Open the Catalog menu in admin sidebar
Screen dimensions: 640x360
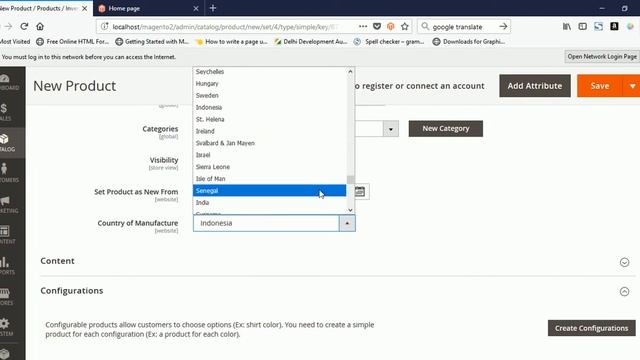click(x=8, y=143)
